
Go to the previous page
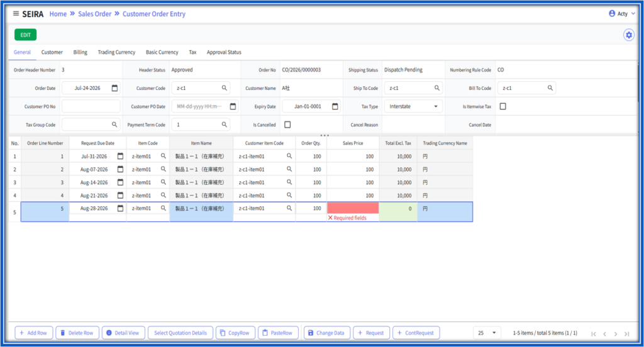[x=604, y=334]
